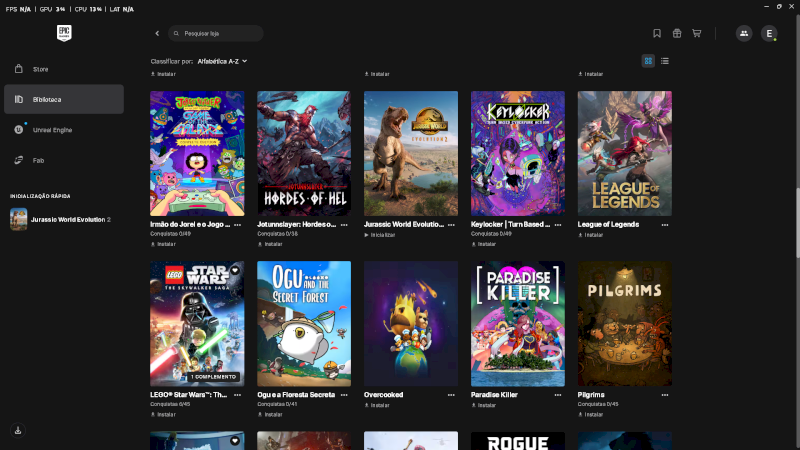Open options for Irmão do Jorel game
The width and height of the screenshot is (800, 450).
pos(237,224)
